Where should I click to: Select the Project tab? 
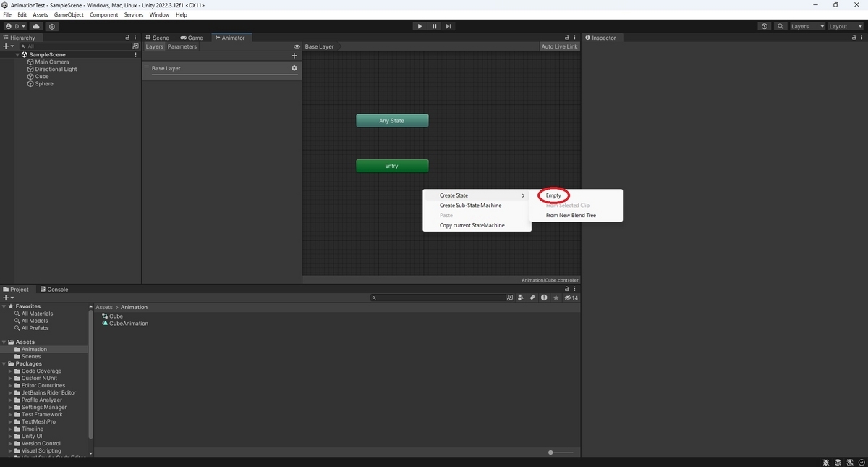[16, 290]
